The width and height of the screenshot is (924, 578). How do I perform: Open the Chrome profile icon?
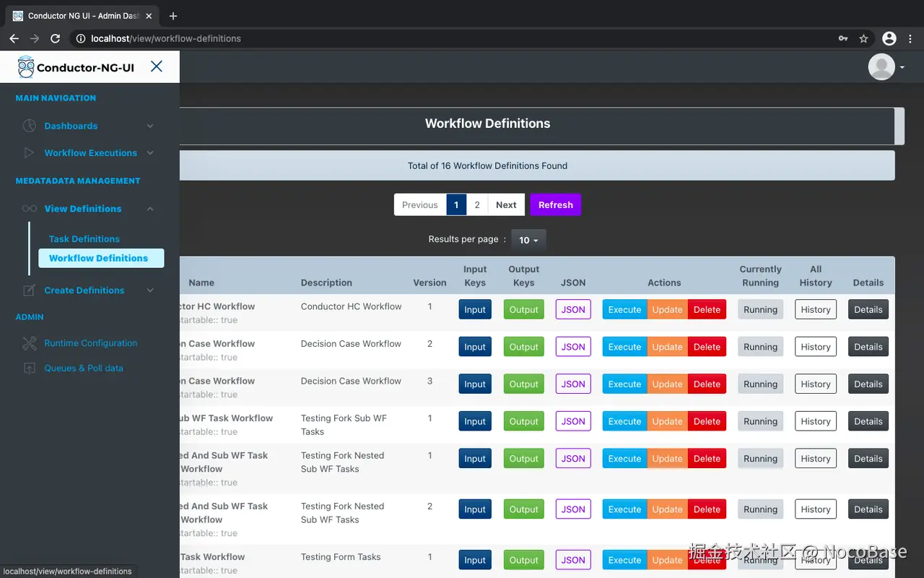[889, 38]
